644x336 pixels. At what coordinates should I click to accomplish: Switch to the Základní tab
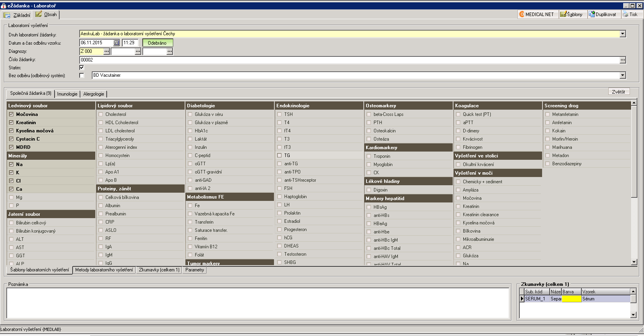point(17,15)
